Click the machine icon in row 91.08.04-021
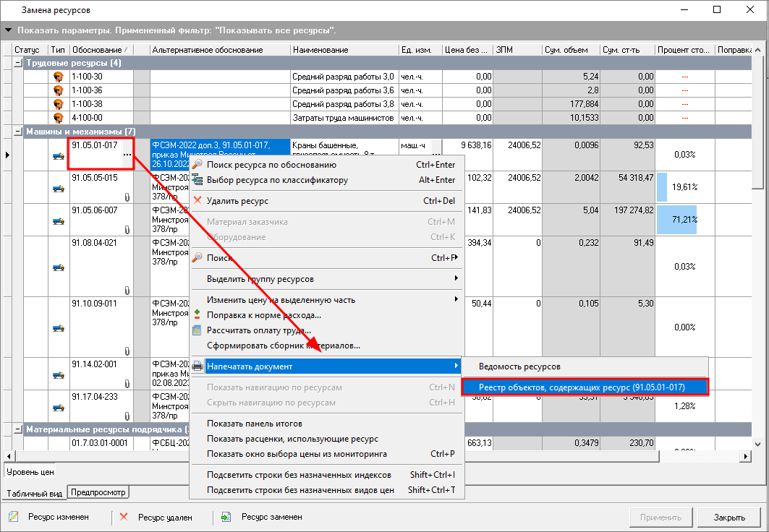Screen dimensions: 769x532 59,267
